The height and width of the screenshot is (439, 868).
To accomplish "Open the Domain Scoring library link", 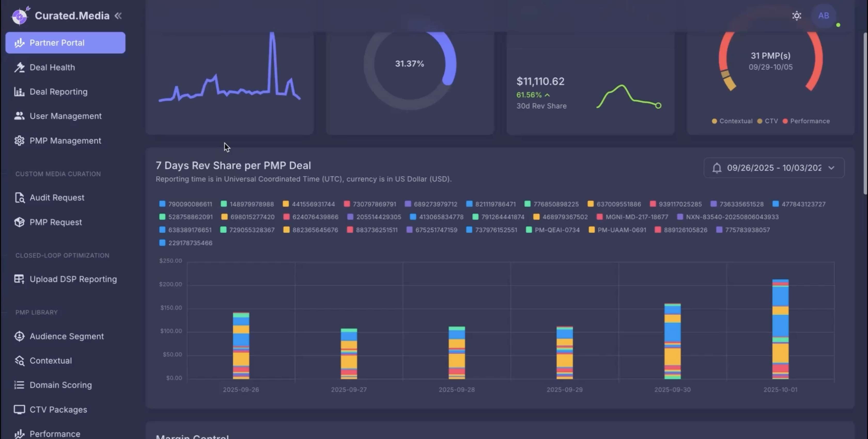I will (x=60, y=385).
